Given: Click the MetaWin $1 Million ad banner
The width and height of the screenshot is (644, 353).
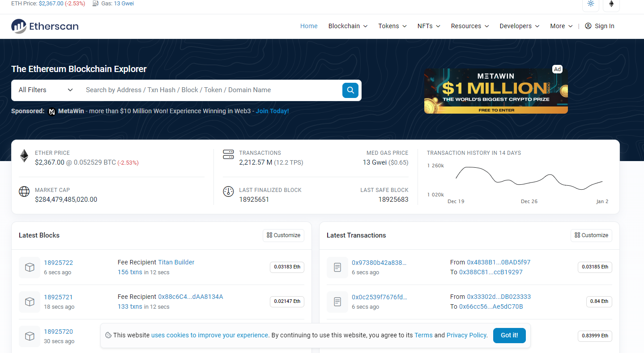Looking at the screenshot, I should tap(496, 91).
